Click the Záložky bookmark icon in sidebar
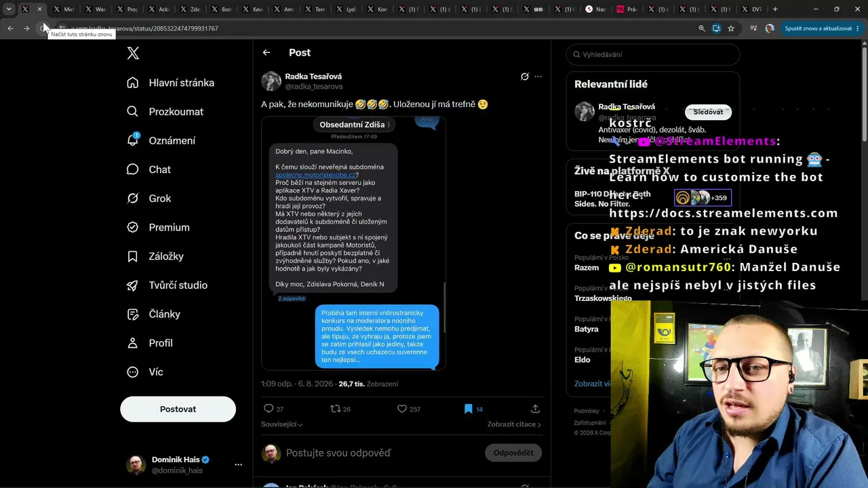The height and width of the screenshot is (488, 868). pos(133,256)
